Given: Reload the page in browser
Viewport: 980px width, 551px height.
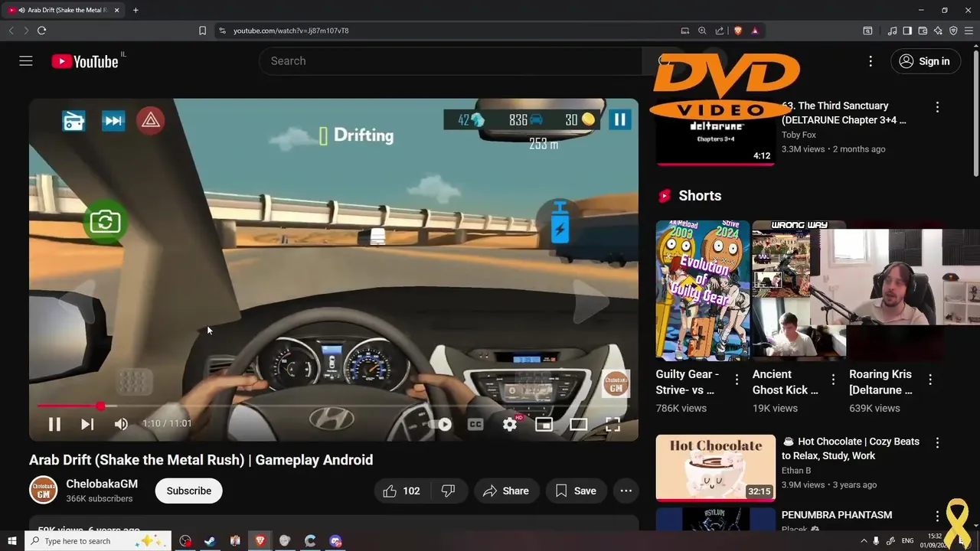Looking at the screenshot, I should point(41,31).
